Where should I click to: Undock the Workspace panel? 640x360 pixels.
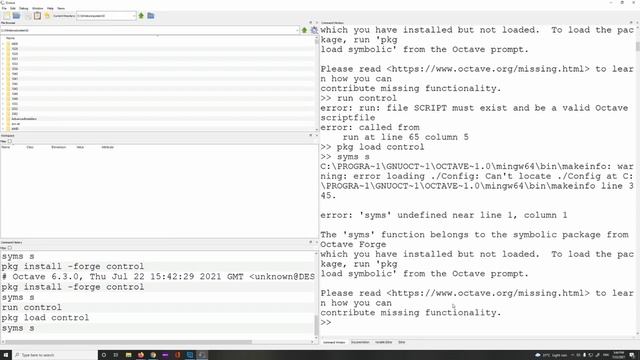[311, 136]
